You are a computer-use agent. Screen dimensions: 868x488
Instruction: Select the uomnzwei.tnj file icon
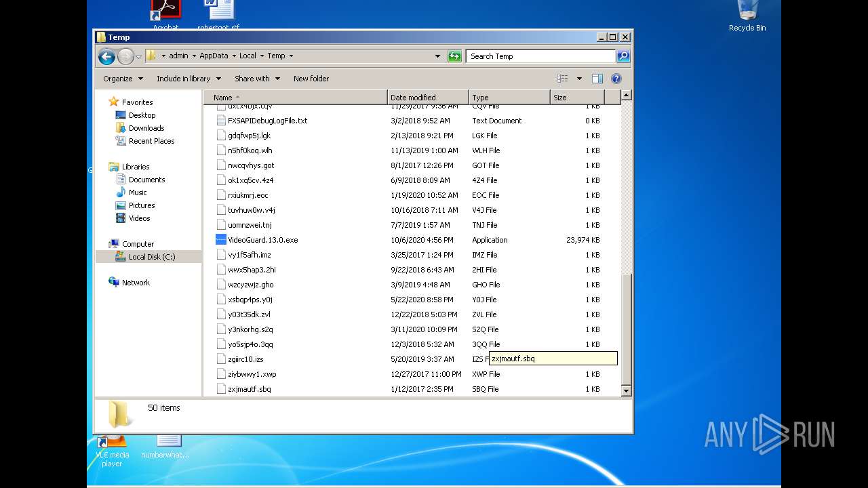(220, 225)
